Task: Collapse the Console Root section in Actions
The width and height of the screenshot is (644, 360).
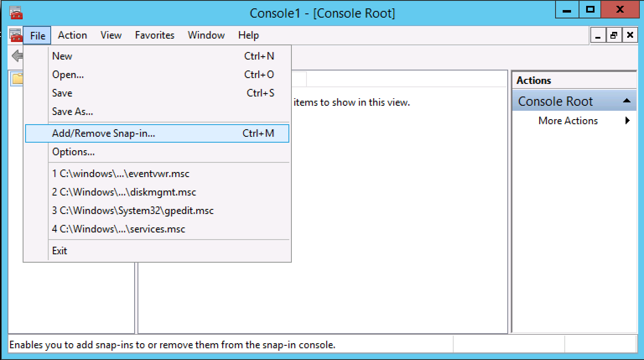Action: coord(627,101)
